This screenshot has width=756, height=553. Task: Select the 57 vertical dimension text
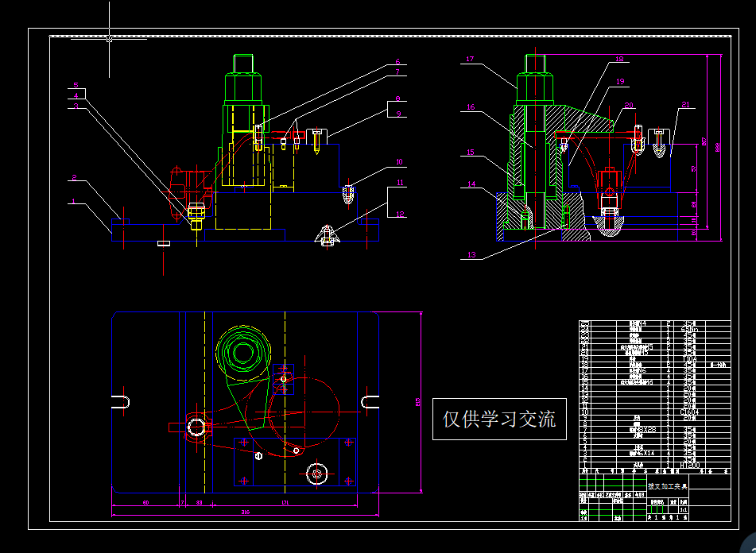pyautogui.click(x=694, y=168)
